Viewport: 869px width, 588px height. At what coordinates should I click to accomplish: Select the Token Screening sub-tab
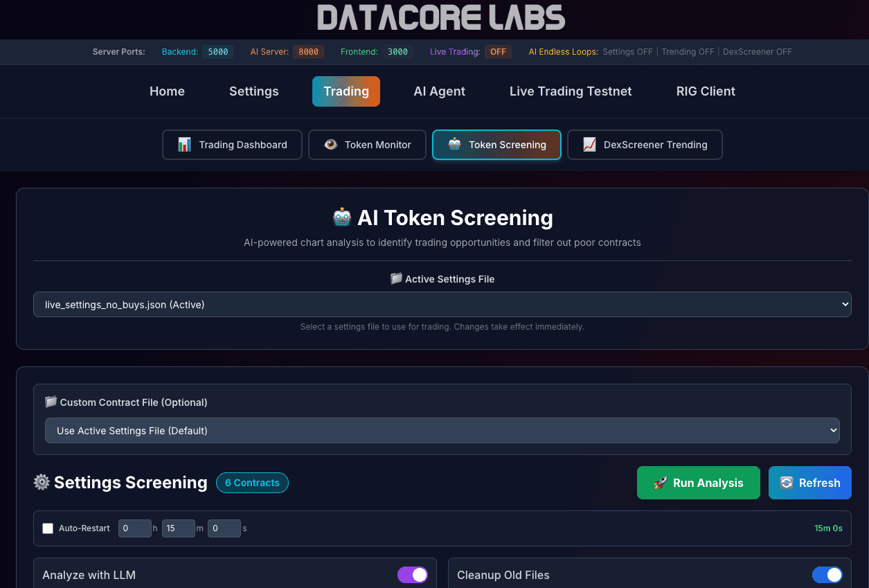coord(496,145)
